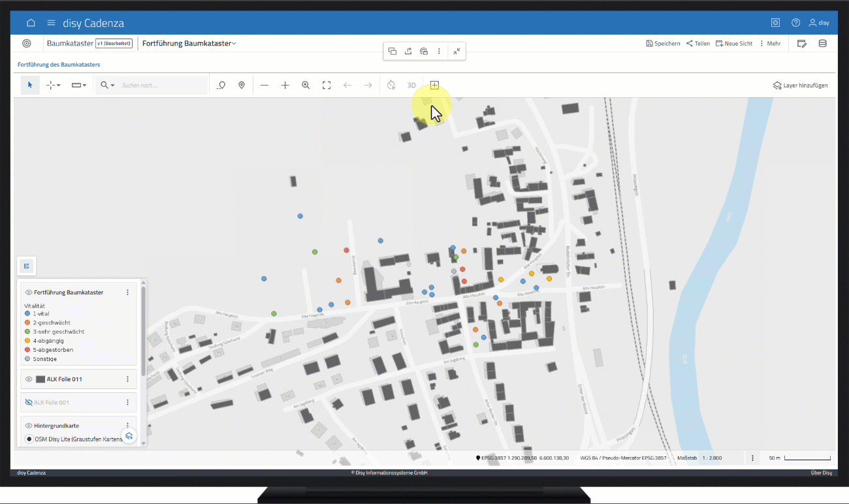Viewport: 849px width, 504px height.
Task: Click the collapse arrows icon in floating toolbar
Action: pyautogui.click(x=457, y=51)
